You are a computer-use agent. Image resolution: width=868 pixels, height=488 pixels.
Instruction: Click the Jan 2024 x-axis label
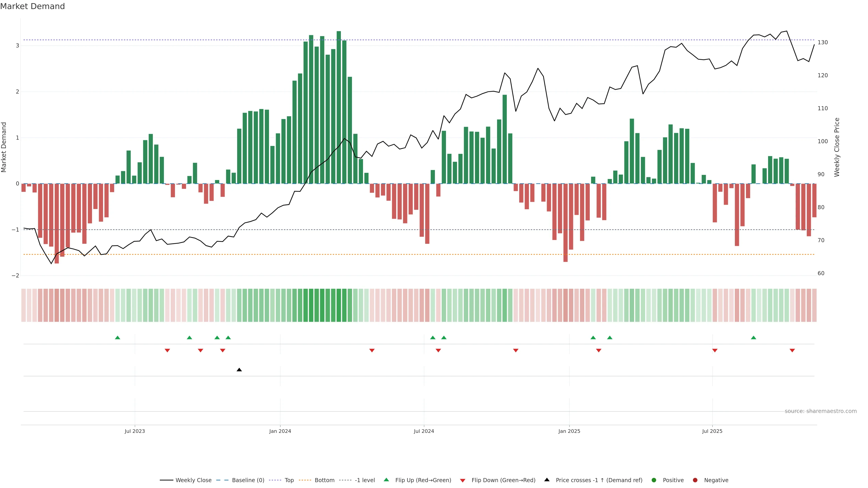pos(280,432)
